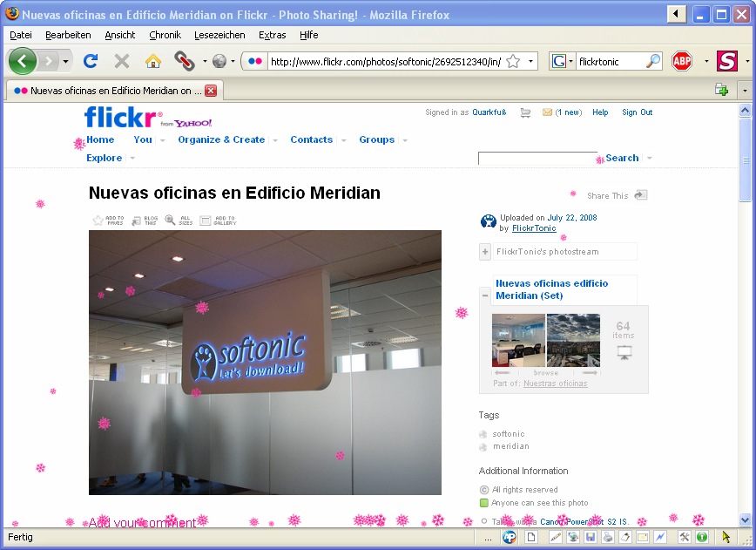Image resolution: width=756 pixels, height=550 pixels.
Task: Open the You menu dropdown arrow
Action: tap(163, 140)
